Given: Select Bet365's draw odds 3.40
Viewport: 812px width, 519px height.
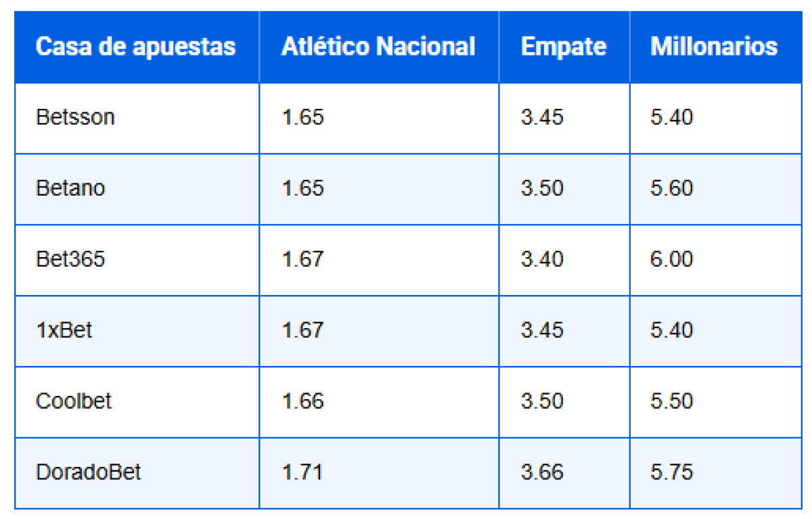Looking at the screenshot, I should [542, 259].
